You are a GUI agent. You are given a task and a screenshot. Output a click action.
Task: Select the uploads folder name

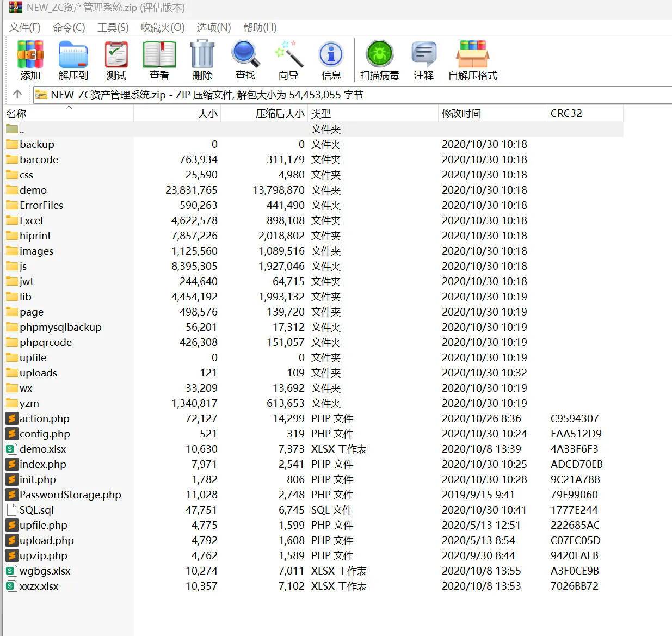(x=38, y=373)
